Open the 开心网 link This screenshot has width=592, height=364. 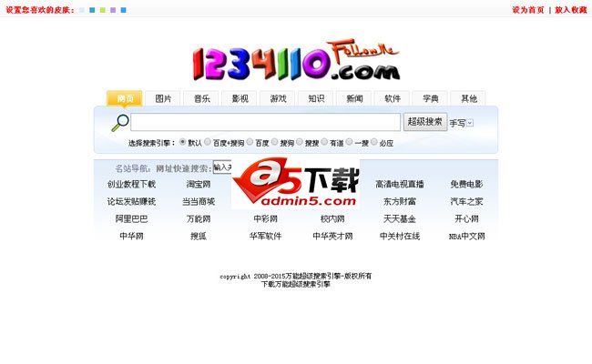(466, 218)
